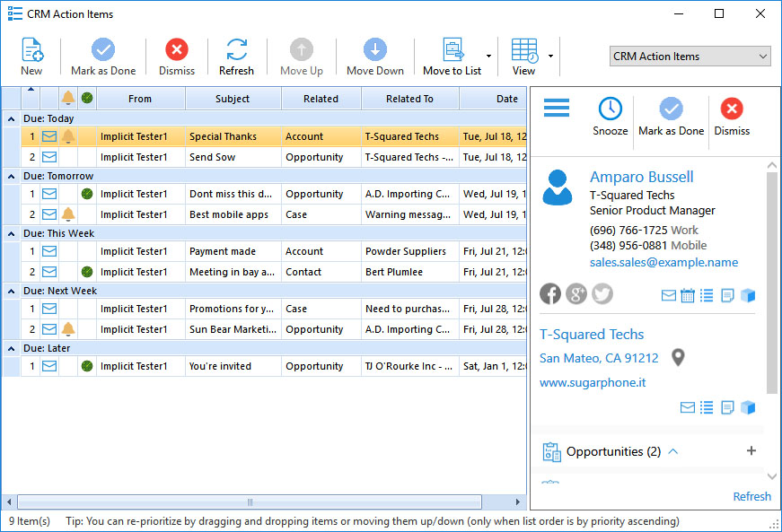
Task: Click the map pin next to San Mateo
Action: point(679,358)
